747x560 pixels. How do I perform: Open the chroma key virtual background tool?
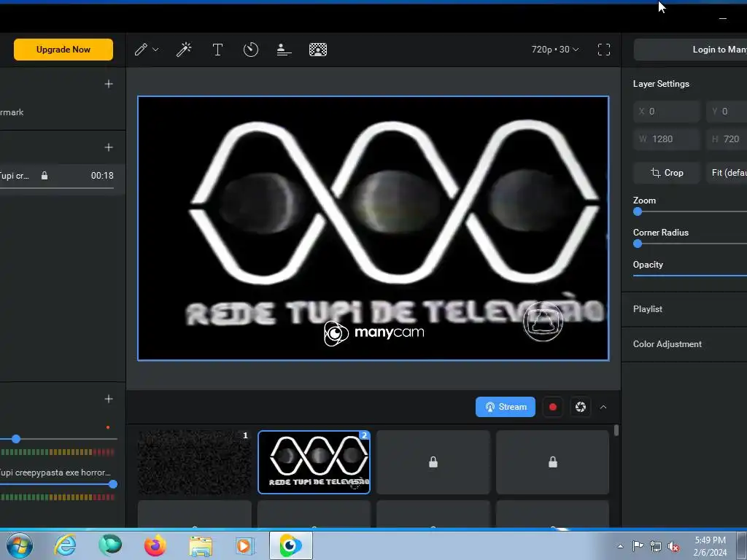(318, 50)
